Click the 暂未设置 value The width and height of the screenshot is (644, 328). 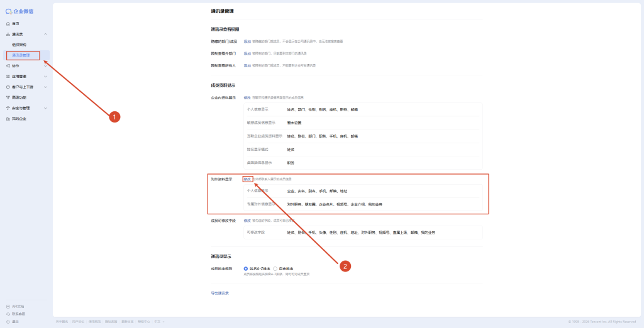point(294,123)
